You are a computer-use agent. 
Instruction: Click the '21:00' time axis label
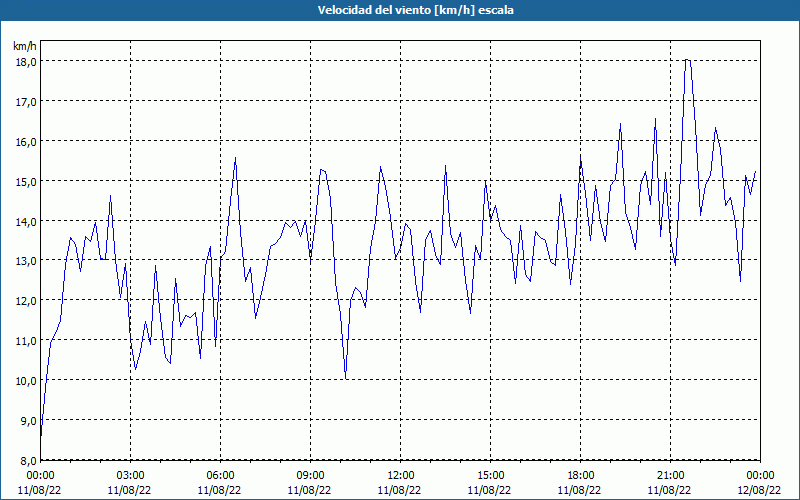670,476
